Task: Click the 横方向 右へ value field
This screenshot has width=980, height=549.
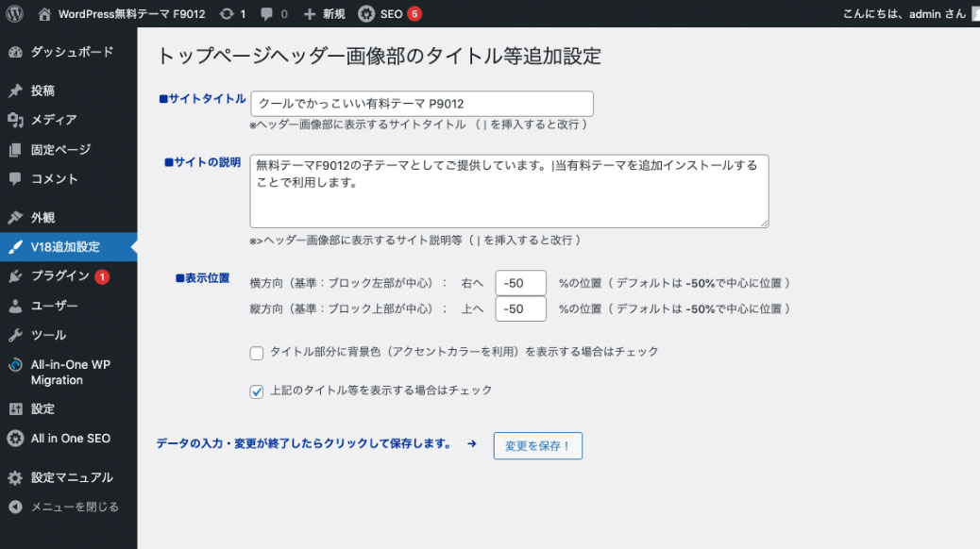Action: (x=520, y=283)
